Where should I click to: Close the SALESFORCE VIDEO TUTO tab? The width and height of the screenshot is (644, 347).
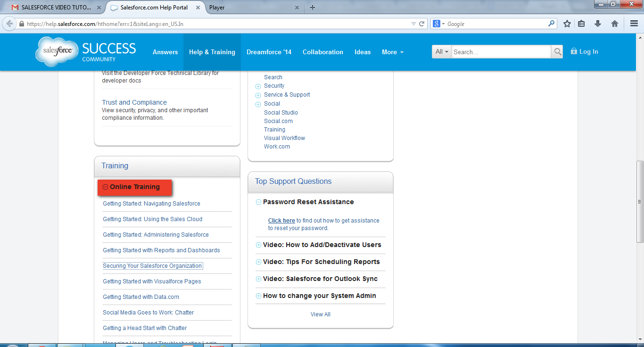(x=99, y=8)
